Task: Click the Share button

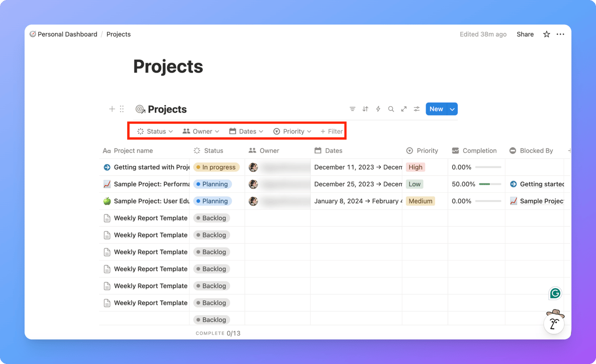Action: (525, 34)
